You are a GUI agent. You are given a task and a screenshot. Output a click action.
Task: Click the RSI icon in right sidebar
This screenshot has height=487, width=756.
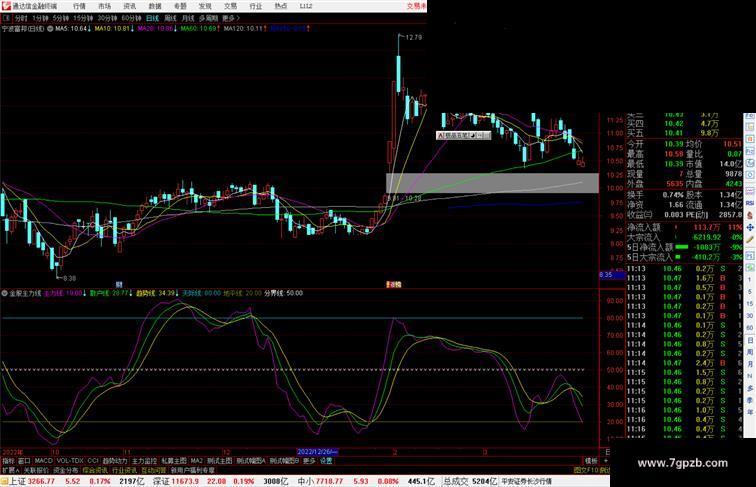pos(750,203)
